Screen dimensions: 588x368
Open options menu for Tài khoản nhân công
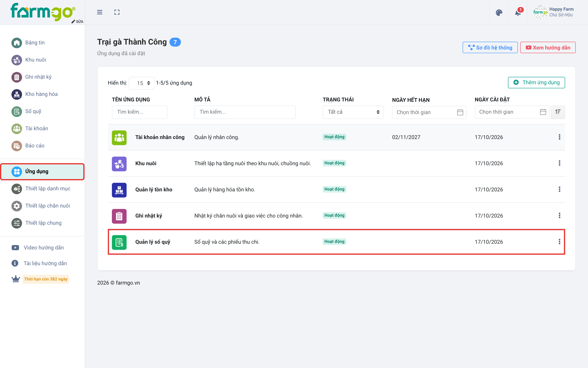click(x=559, y=137)
